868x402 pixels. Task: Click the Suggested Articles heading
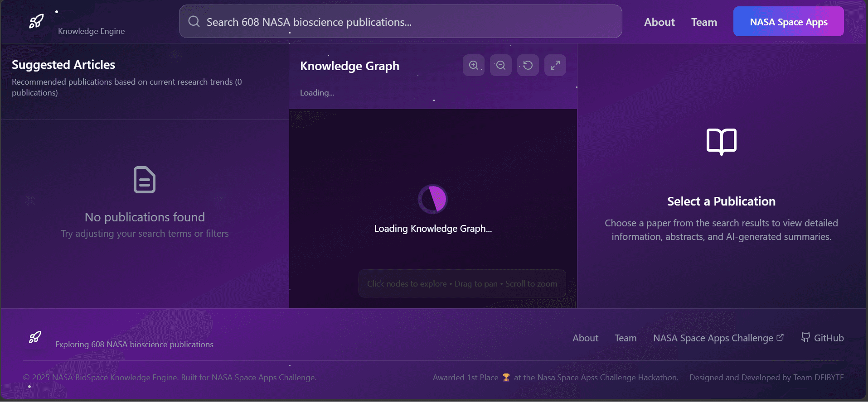(x=63, y=65)
